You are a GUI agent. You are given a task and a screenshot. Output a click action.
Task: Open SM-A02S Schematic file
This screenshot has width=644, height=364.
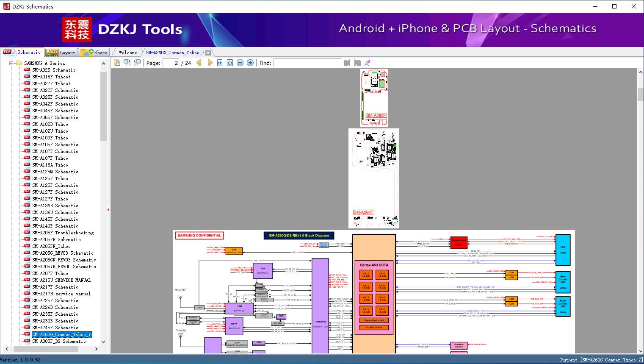tap(54, 70)
